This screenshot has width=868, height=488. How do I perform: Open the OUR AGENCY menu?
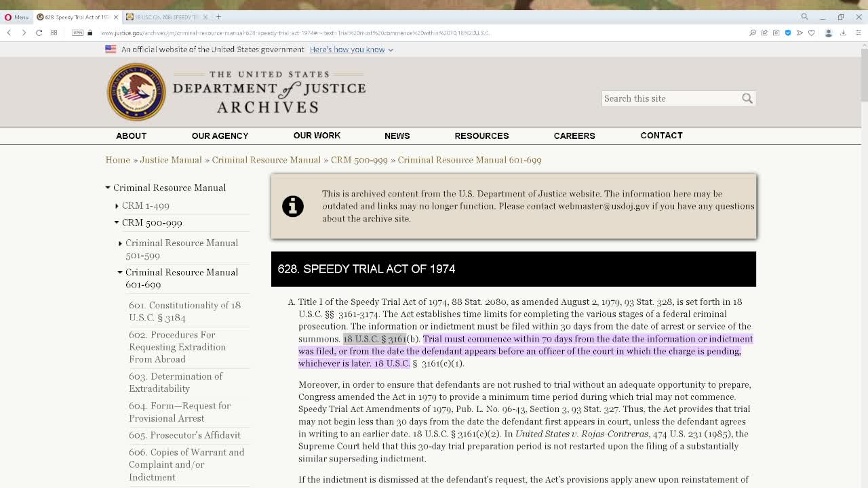point(220,136)
